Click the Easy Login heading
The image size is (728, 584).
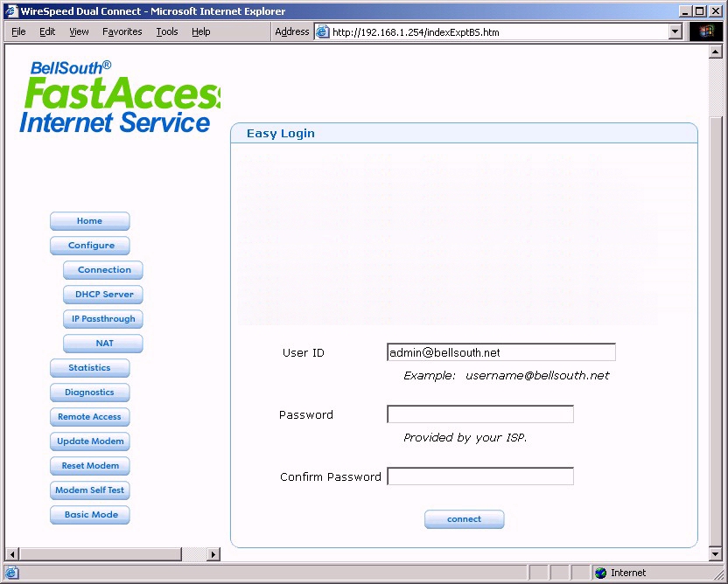[281, 134]
